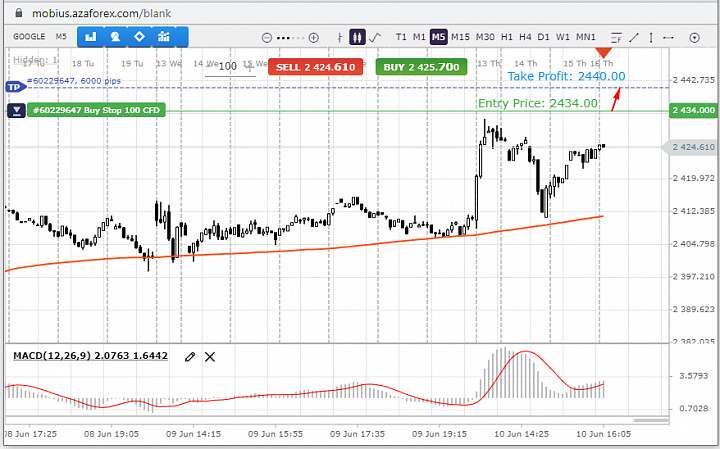
Task: Zoom out with the minus magnifier icon
Action: (x=267, y=38)
